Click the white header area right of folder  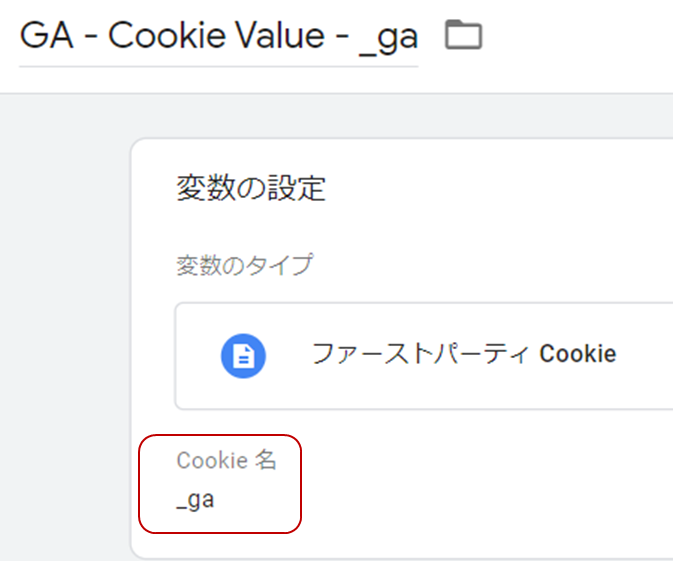coord(580,40)
